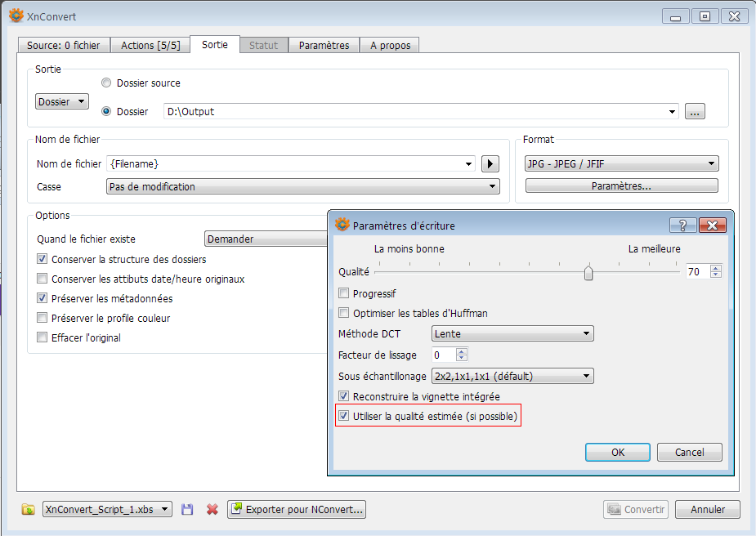The width and height of the screenshot is (756, 536).
Task: Open the XnConvert_Script_1.xbs script dropdown
Action: 108,510
